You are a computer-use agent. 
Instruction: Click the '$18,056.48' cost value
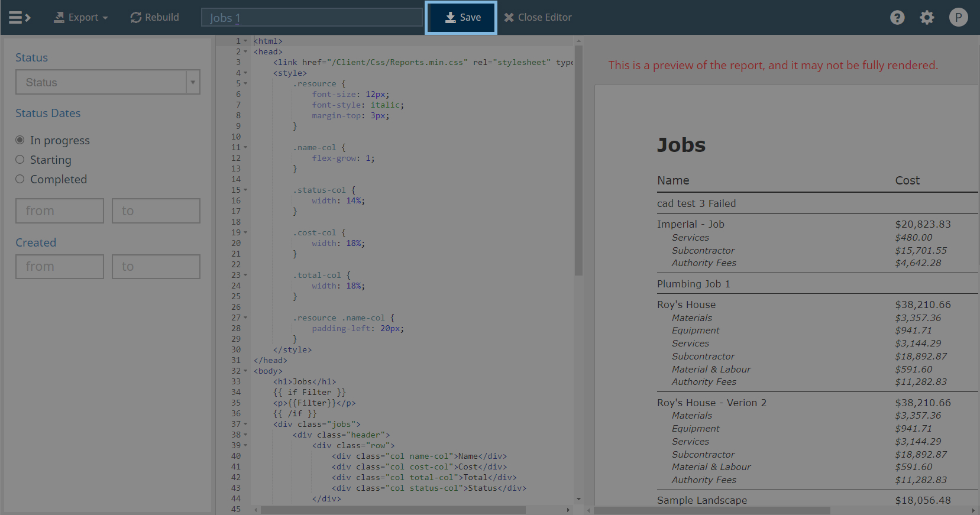pyautogui.click(x=923, y=500)
